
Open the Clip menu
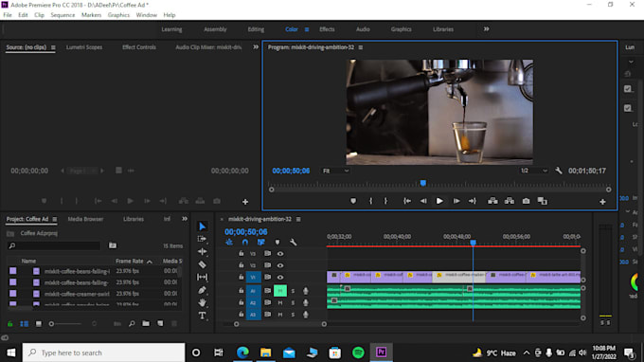coord(39,15)
